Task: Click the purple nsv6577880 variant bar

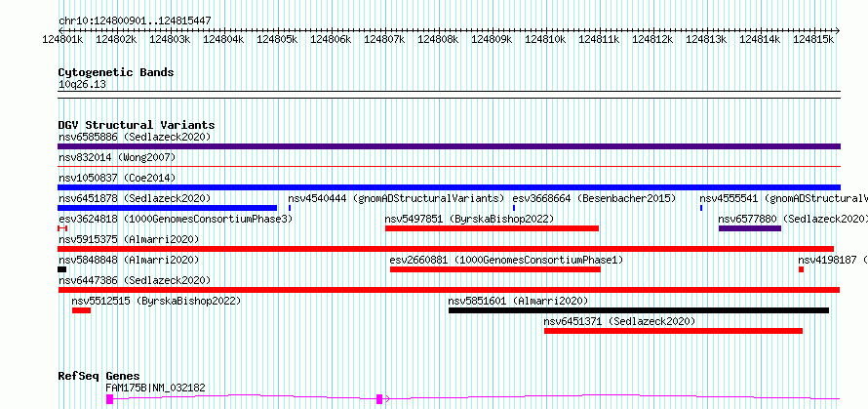Action: [x=750, y=228]
